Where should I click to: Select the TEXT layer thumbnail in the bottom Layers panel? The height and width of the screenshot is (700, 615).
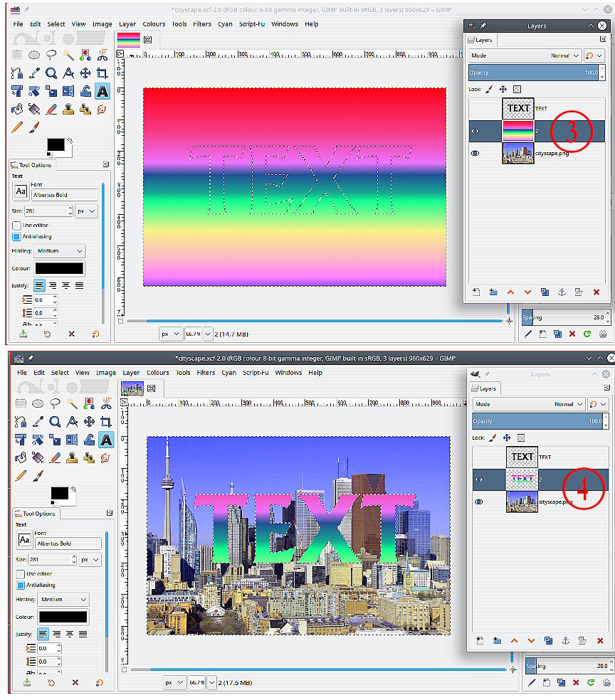(522, 457)
